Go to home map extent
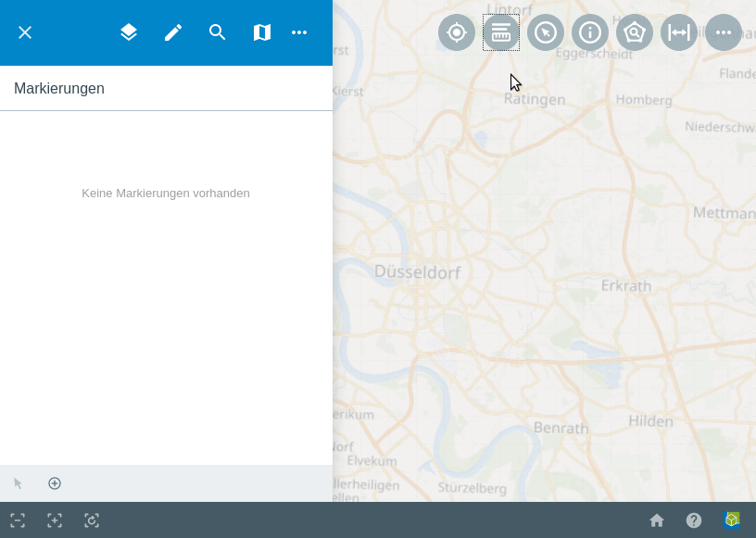This screenshot has width=756, height=538. (x=657, y=520)
